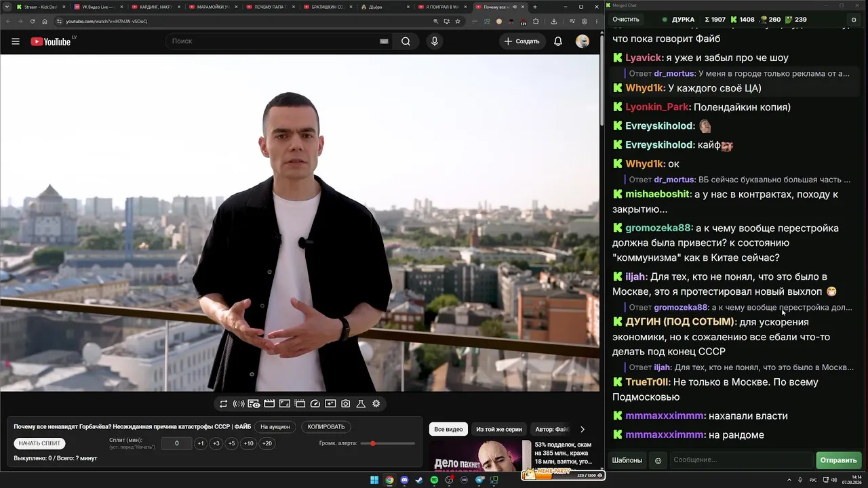This screenshot has height=488, width=868.
Task: Add 3 minutes with the +3 button
Action: click(x=216, y=443)
